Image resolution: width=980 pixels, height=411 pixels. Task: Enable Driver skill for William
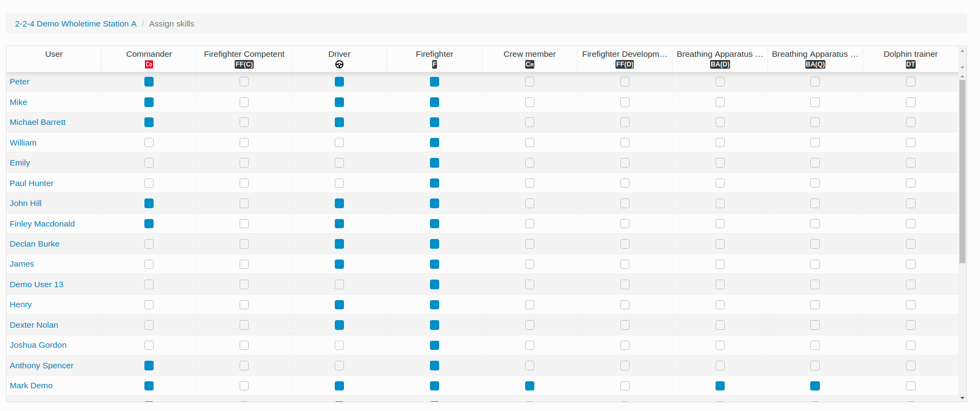pos(339,143)
